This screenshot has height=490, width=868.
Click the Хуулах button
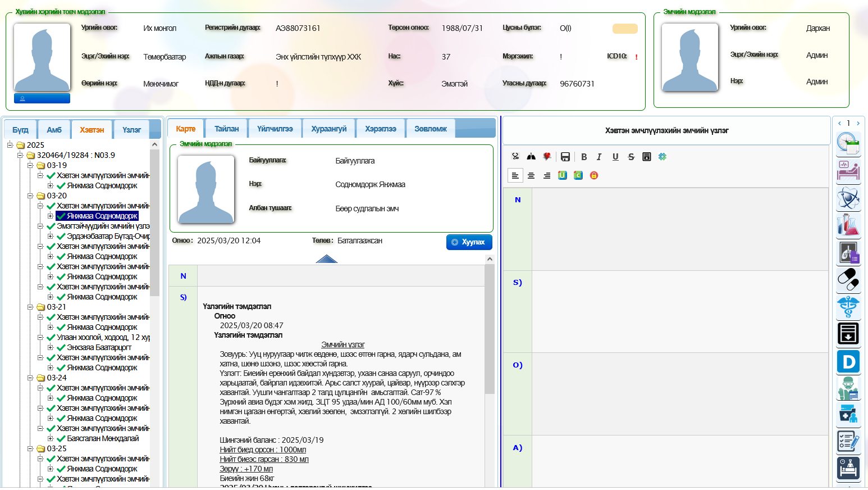coord(469,242)
